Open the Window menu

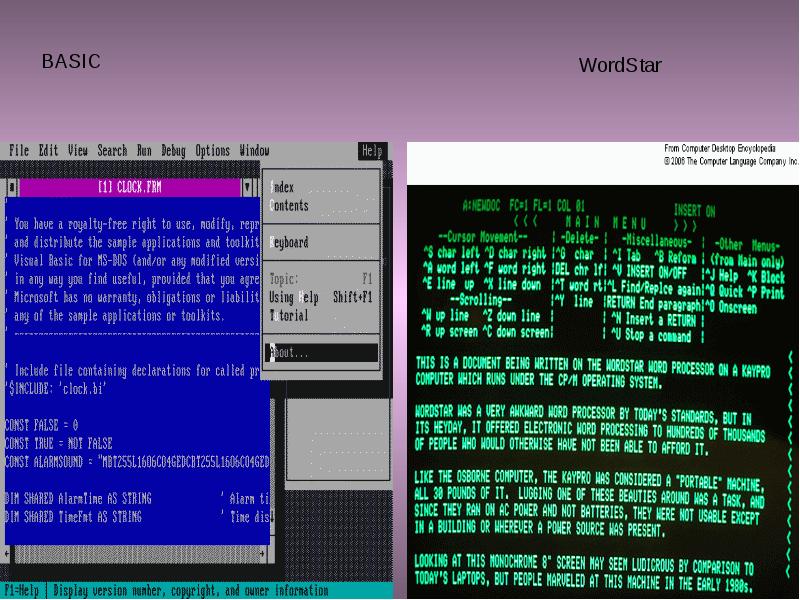point(254,151)
